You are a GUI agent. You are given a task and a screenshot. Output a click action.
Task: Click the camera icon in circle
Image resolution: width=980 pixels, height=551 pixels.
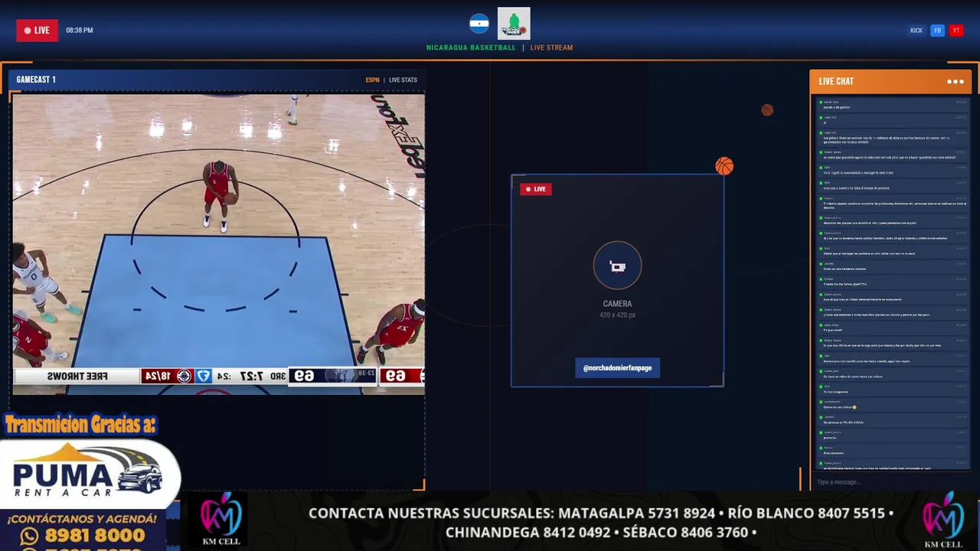(617, 266)
